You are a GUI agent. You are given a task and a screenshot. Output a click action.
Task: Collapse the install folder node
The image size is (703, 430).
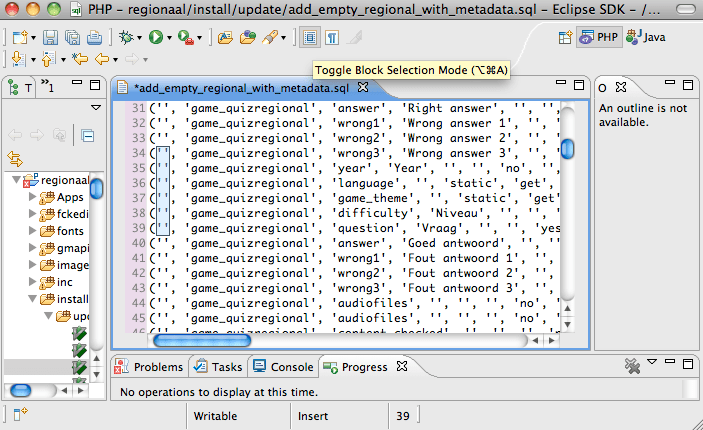(x=32, y=299)
